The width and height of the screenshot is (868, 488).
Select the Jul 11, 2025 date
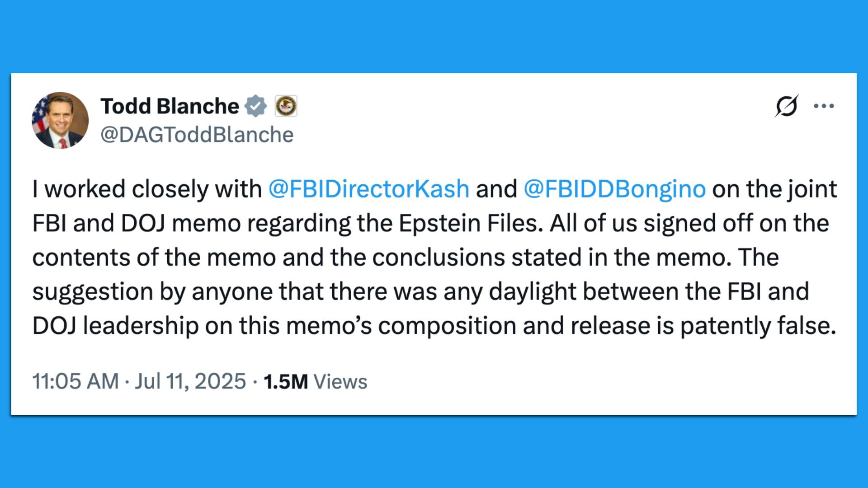coord(190,381)
